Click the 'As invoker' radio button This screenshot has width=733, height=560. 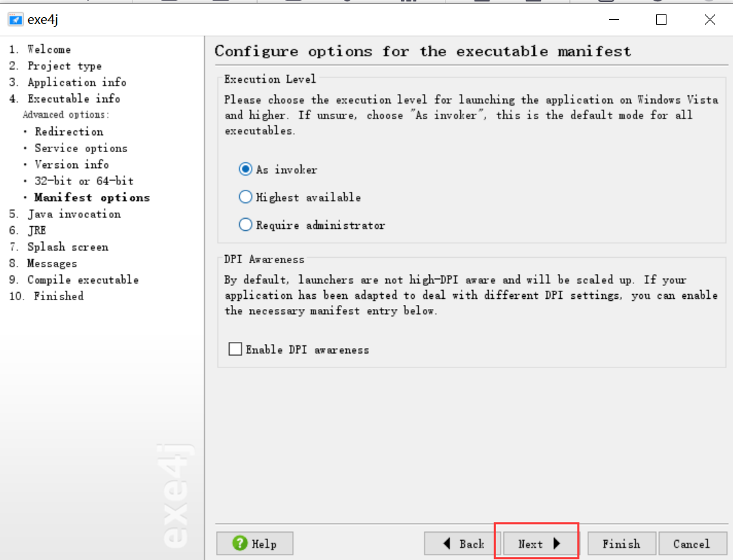pos(245,169)
